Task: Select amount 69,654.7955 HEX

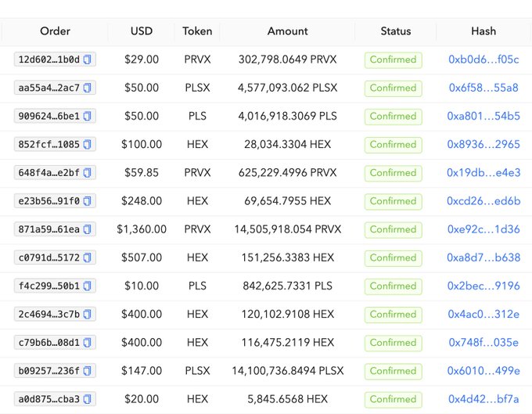Action: point(287,201)
